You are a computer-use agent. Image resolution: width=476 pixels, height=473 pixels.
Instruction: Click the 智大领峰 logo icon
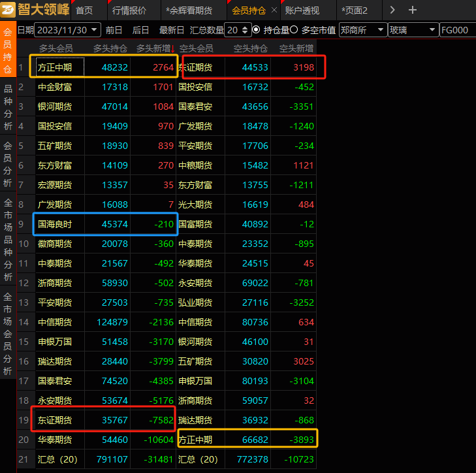click(8, 10)
